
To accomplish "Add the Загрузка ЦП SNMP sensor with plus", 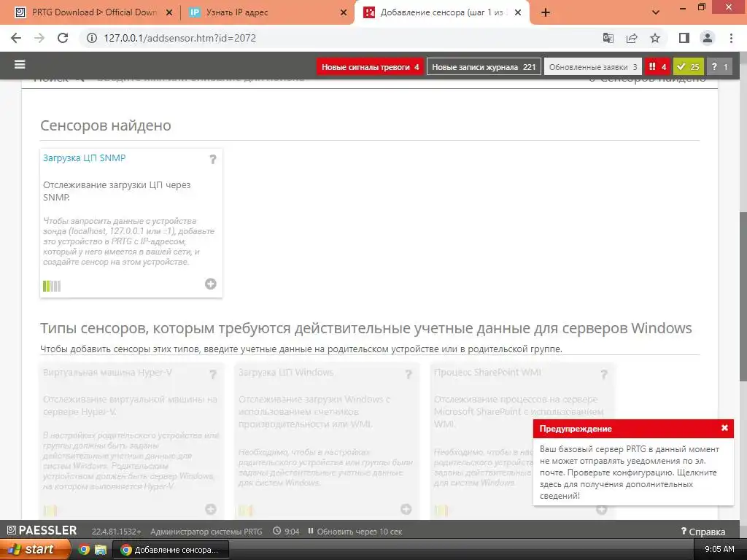I will 211,284.
